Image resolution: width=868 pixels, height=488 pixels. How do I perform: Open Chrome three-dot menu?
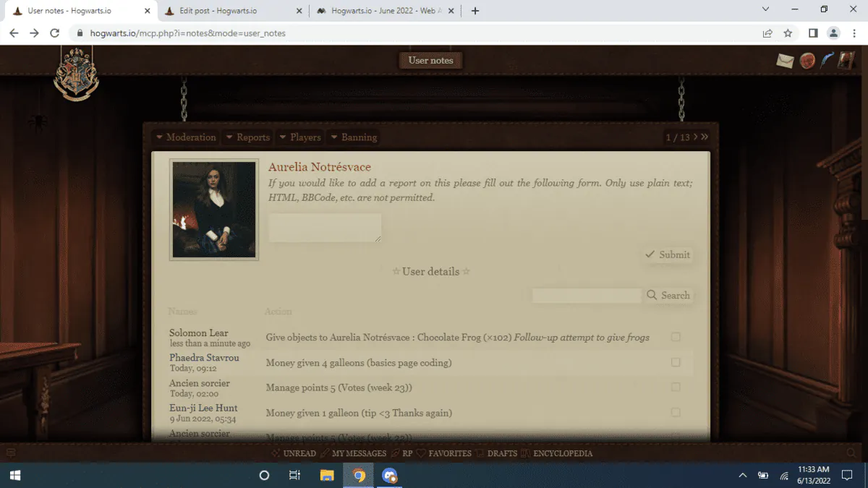pos(854,33)
